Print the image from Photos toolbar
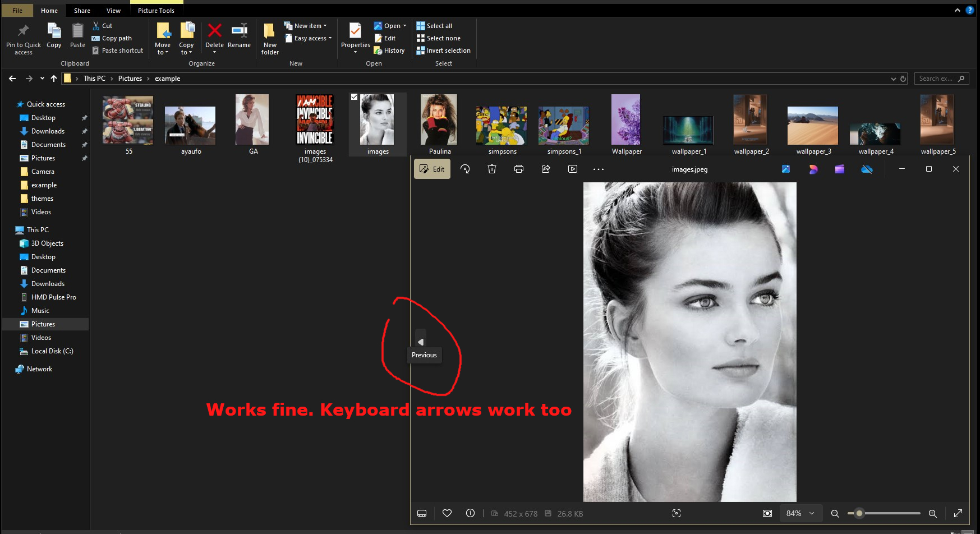This screenshot has height=534, width=980. 519,169
